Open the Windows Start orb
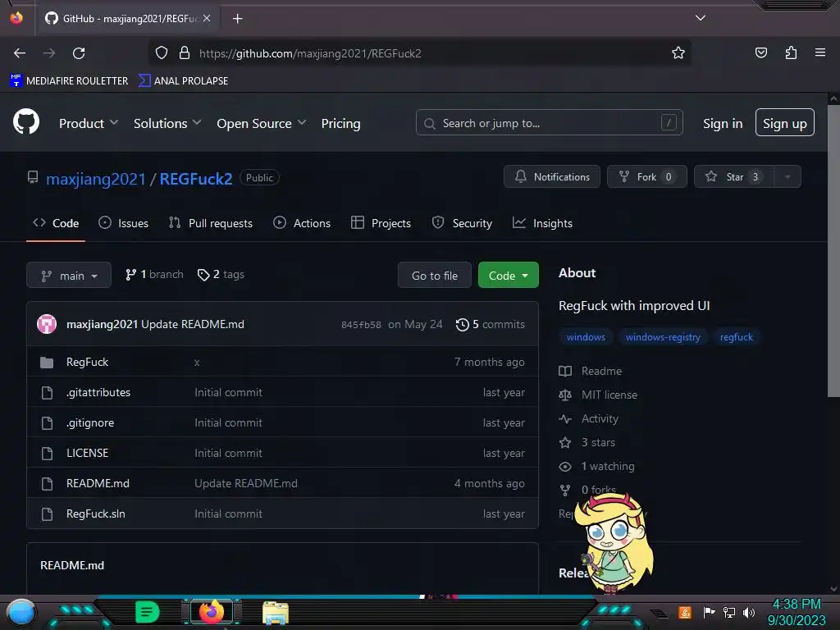 click(21, 612)
